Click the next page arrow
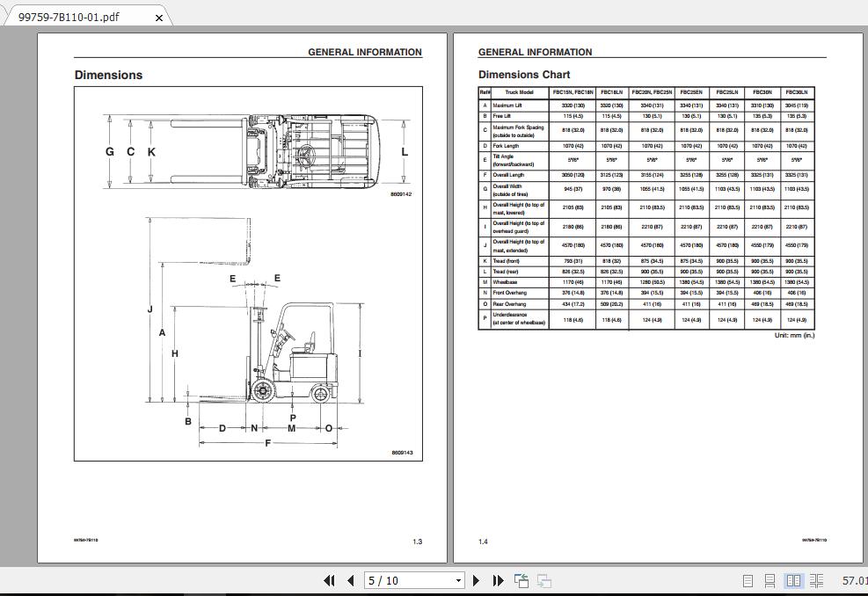Viewport: 868px width, 596px height. click(476, 580)
